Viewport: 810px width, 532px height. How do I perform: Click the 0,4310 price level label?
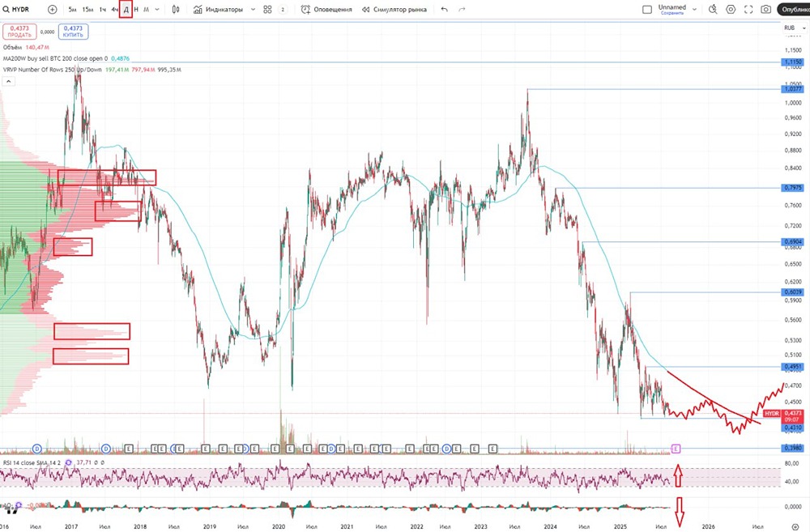point(792,428)
